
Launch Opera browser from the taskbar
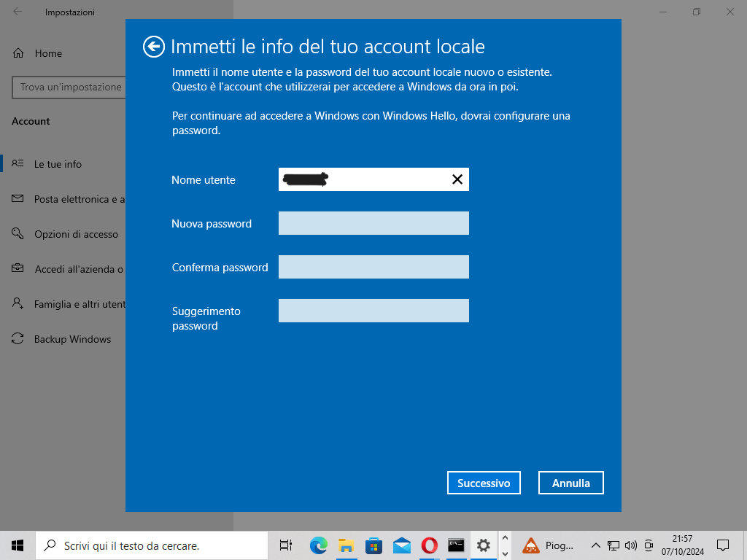click(x=430, y=545)
